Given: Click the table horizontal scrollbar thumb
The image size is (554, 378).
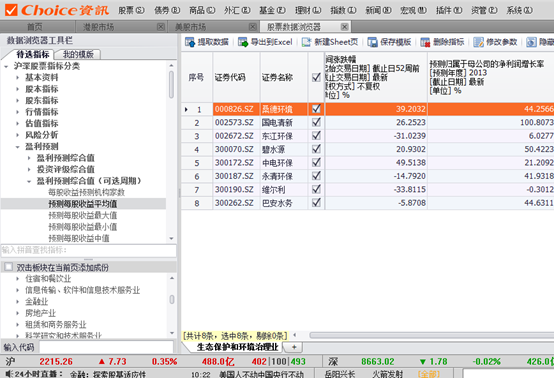Looking at the screenshot, I should [x=432, y=335].
